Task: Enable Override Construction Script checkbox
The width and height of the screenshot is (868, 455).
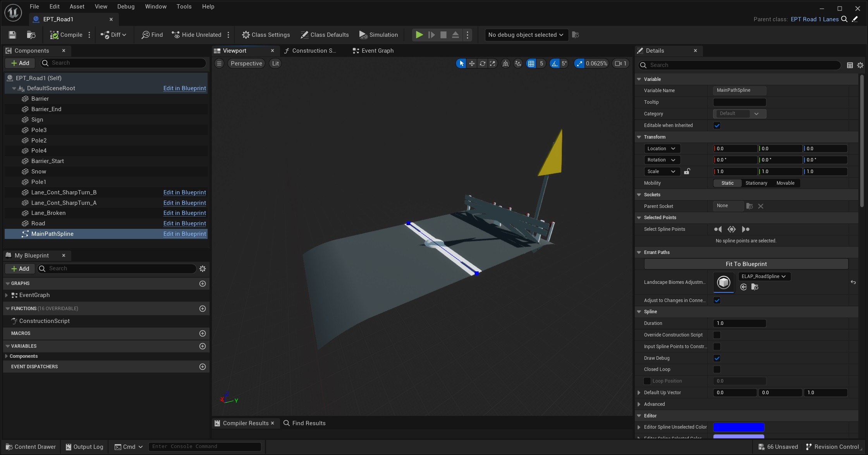Action: pyautogui.click(x=717, y=335)
